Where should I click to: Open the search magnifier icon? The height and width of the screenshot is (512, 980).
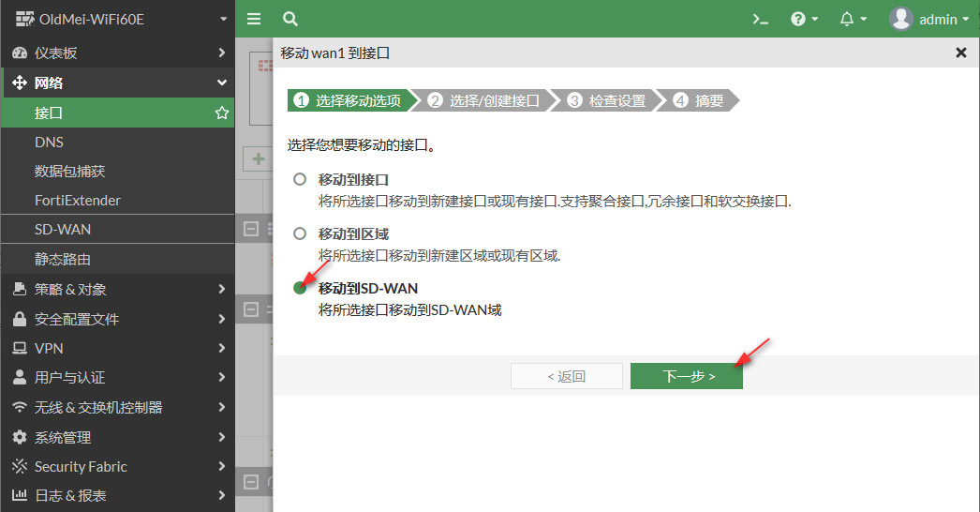point(290,19)
